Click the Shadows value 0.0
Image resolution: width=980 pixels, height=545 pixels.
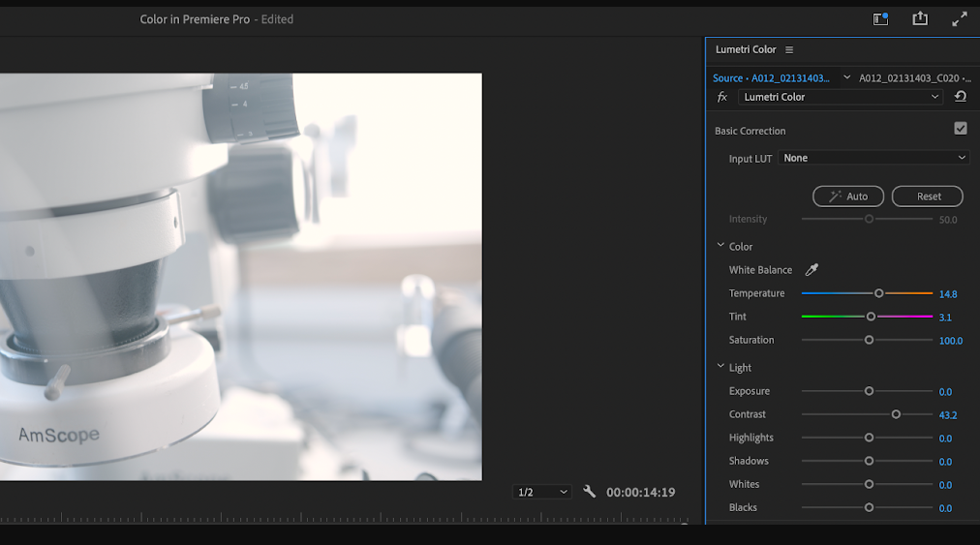(x=945, y=462)
